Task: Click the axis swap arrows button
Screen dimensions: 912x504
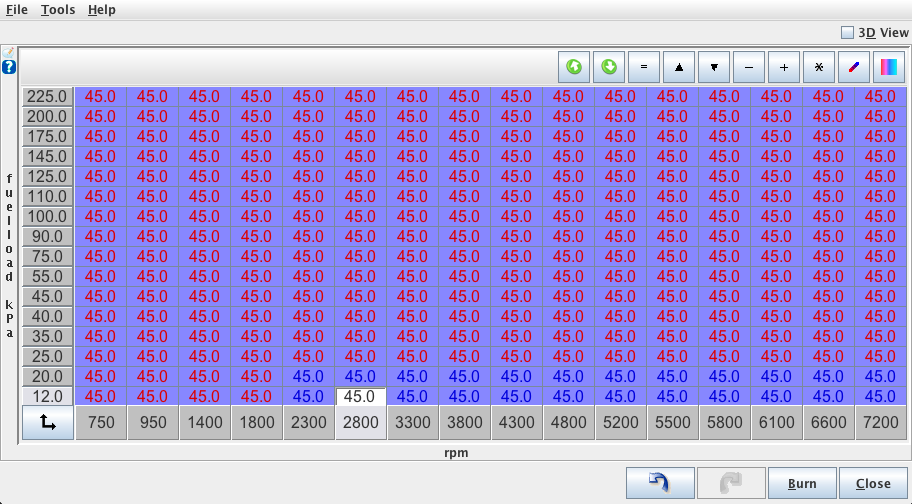Action: (48, 423)
